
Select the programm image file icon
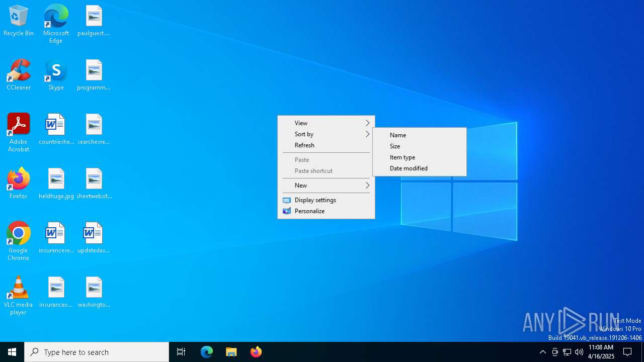point(94,75)
